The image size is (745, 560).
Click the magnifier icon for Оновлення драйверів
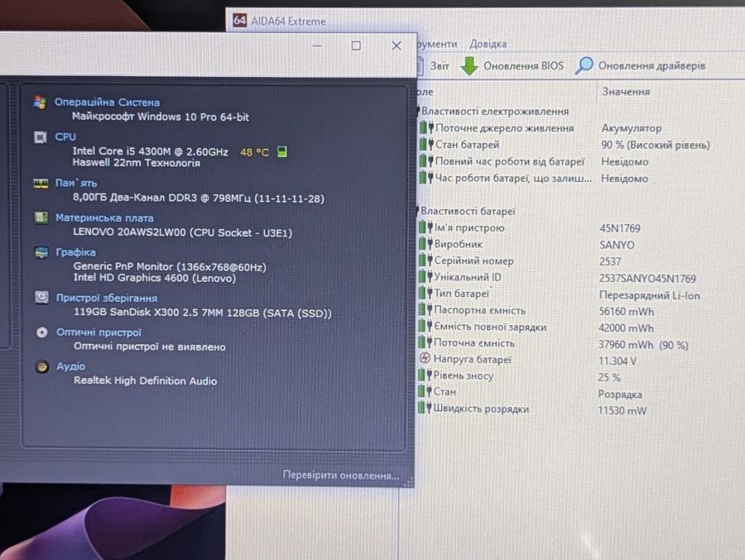(584, 65)
